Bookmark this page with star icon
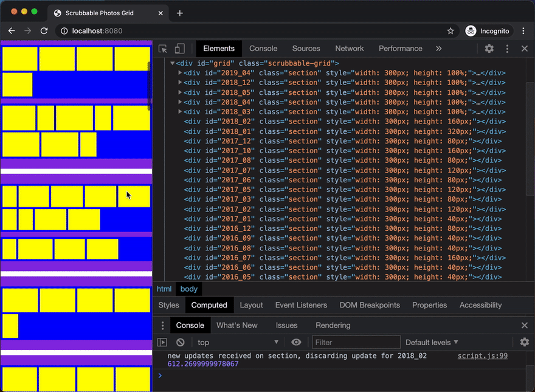The image size is (535, 392). (x=450, y=31)
